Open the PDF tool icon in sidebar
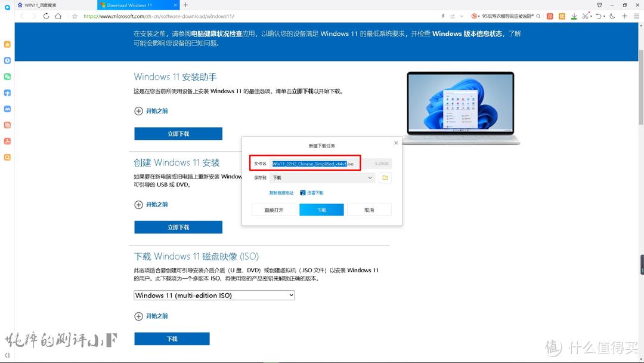The height and width of the screenshot is (363, 644). pos(7,141)
